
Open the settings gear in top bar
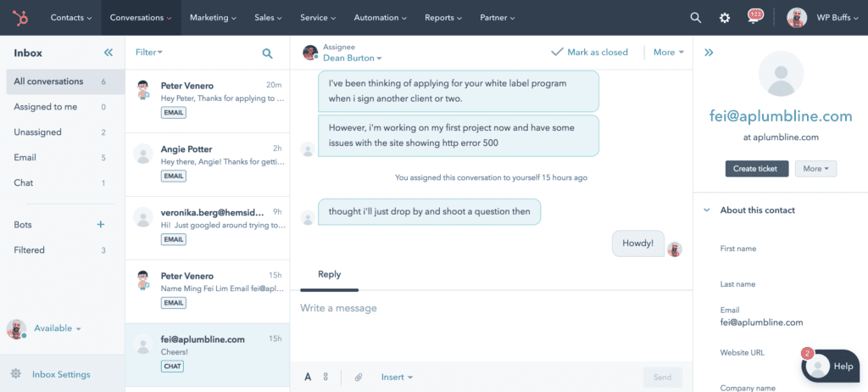click(x=725, y=17)
